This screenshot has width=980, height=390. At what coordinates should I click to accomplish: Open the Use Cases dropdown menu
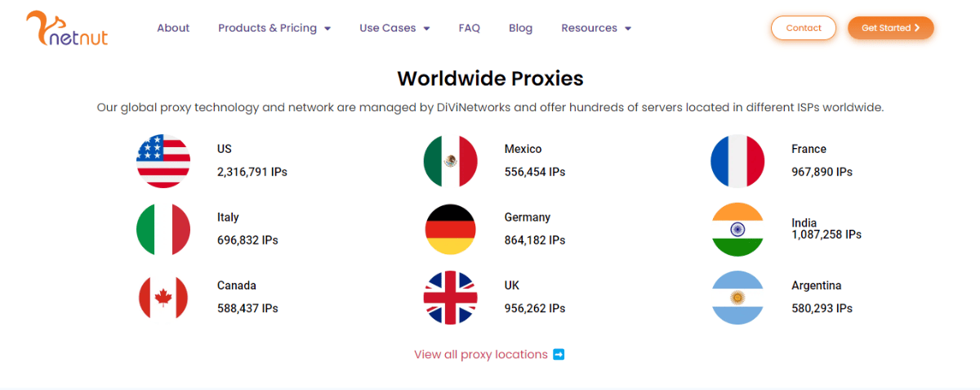[394, 28]
